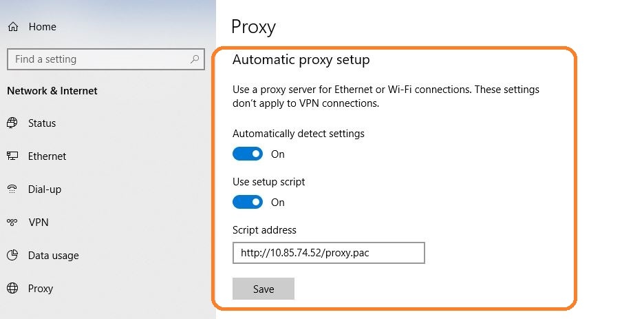The width and height of the screenshot is (644, 319).
Task: Click the Dial-up connection icon
Action: click(x=12, y=189)
